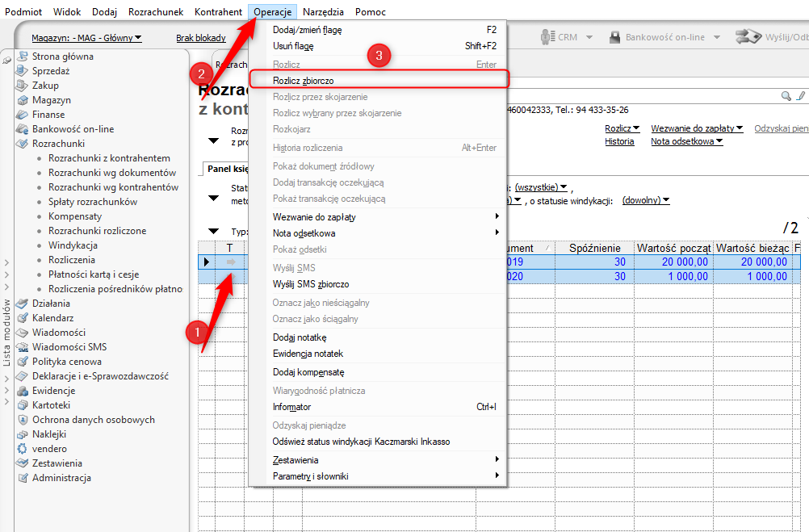Click the Naklejki module icon

[x=22, y=434]
